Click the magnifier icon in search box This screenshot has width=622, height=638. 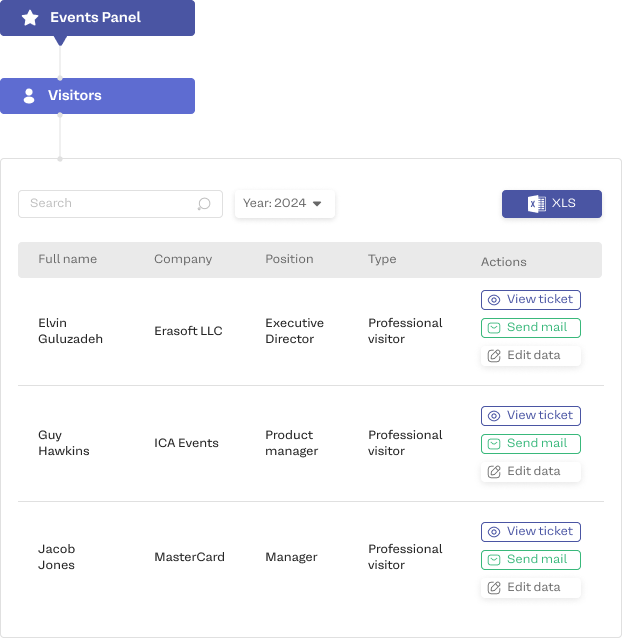tap(204, 204)
